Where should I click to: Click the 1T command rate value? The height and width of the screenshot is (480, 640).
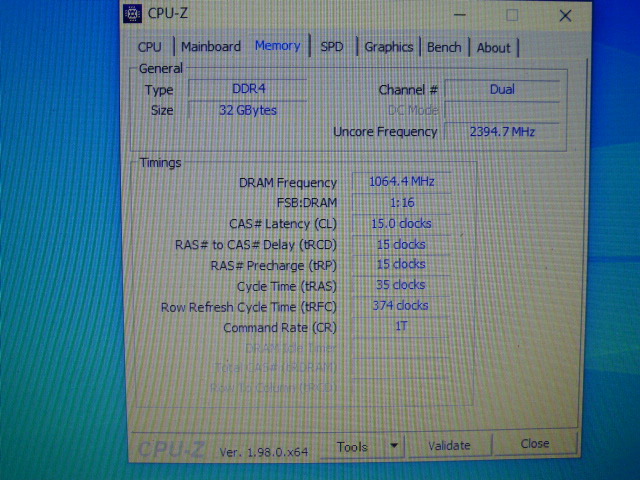click(401, 326)
